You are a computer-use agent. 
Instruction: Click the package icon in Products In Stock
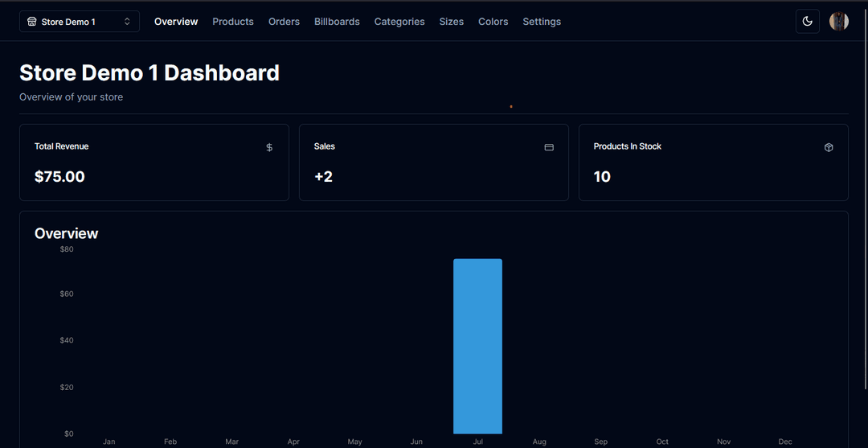pos(829,147)
